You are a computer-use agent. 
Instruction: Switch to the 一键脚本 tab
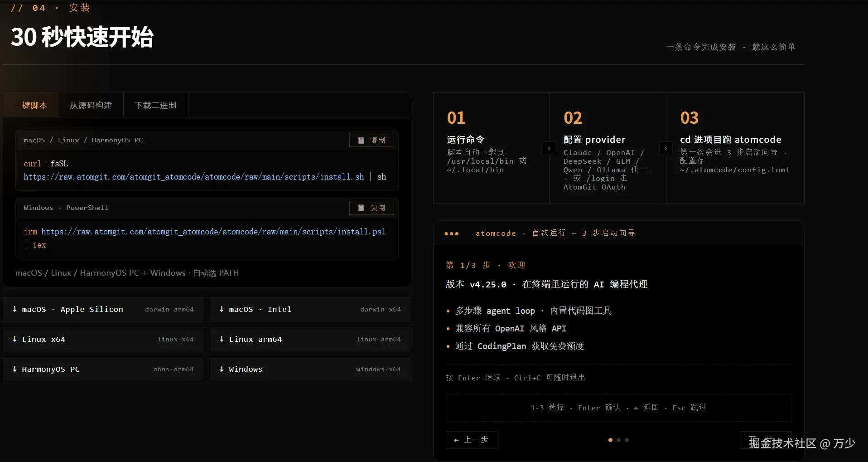click(x=31, y=105)
